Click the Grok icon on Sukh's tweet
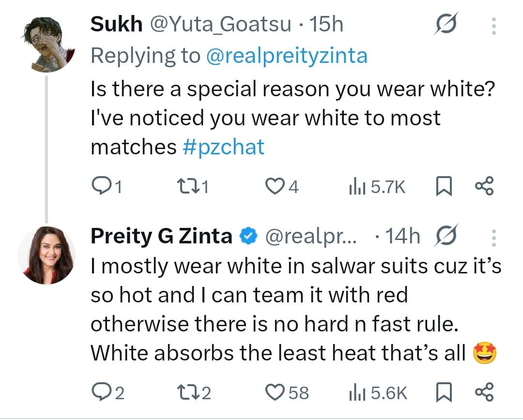The height and width of the screenshot is (420, 523). tap(444, 25)
